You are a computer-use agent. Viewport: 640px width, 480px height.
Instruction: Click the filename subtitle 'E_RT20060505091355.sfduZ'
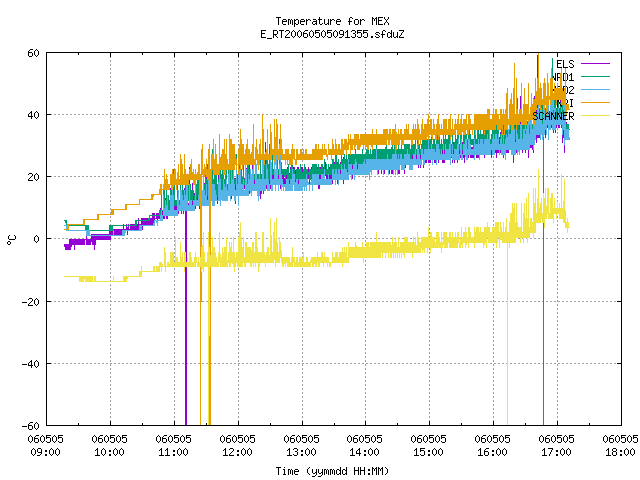pyautogui.click(x=332, y=34)
